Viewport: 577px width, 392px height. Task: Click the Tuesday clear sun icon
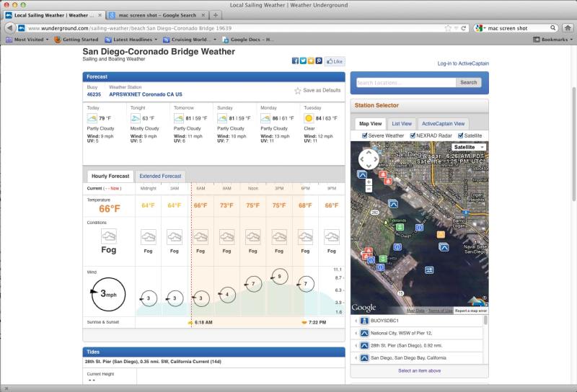[309, 118]
